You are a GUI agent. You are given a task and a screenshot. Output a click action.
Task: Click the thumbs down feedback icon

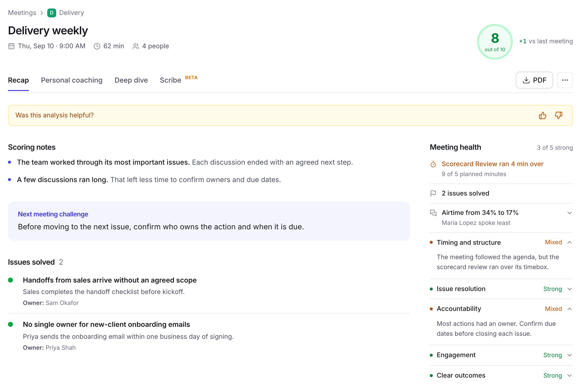559,115
